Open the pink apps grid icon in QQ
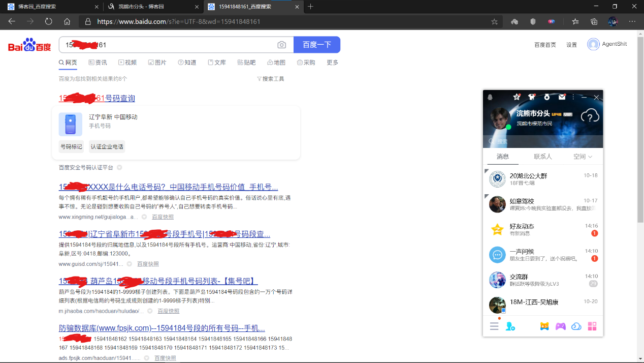Screen dimensions: 644x363 pyautogui.click(x=592, y=326)
